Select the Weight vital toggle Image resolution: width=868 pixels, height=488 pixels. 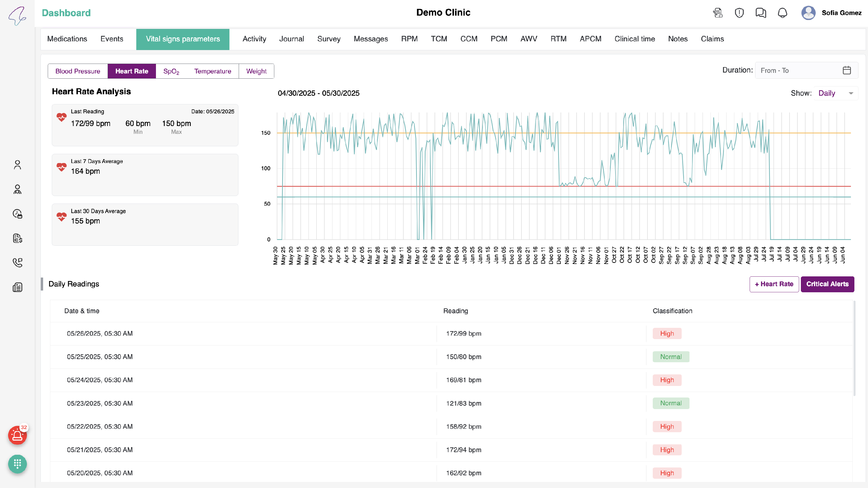click(256, 71)
